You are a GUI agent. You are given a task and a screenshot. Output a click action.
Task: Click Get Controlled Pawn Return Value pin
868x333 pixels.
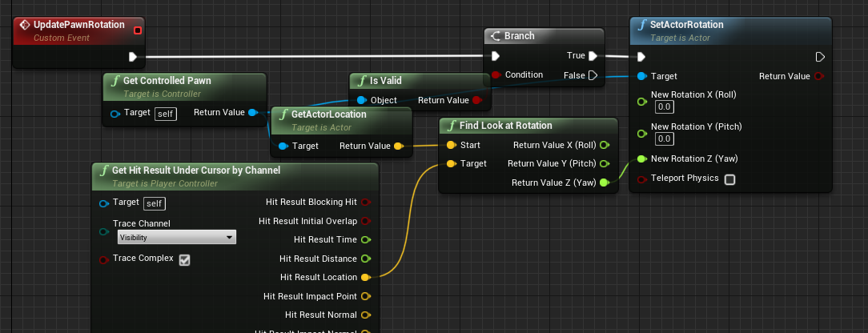click(x=252, y=112)
